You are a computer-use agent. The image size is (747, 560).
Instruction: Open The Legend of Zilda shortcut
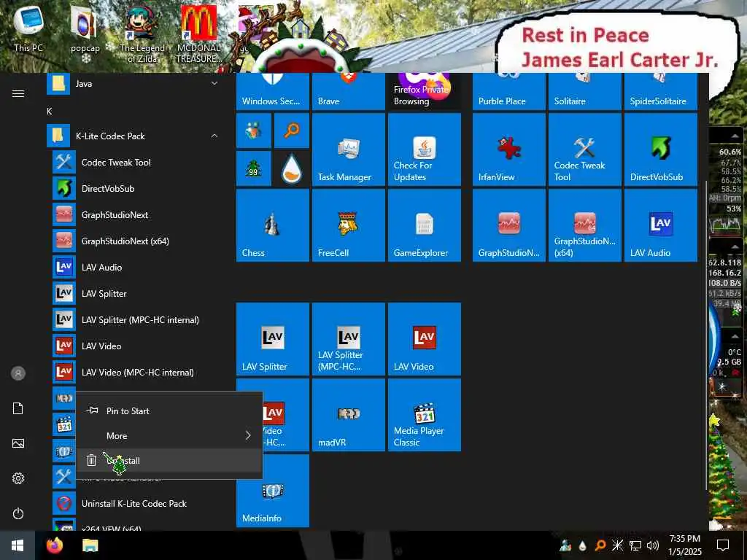[142, 34]
